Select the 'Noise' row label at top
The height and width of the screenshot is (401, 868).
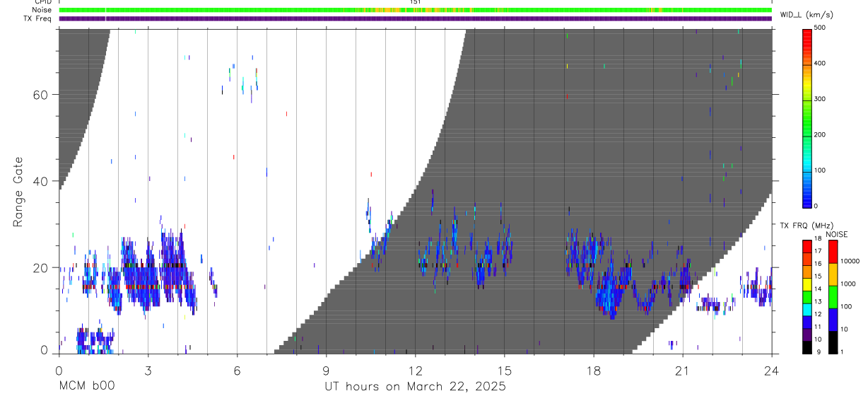[x=42, y=10]
